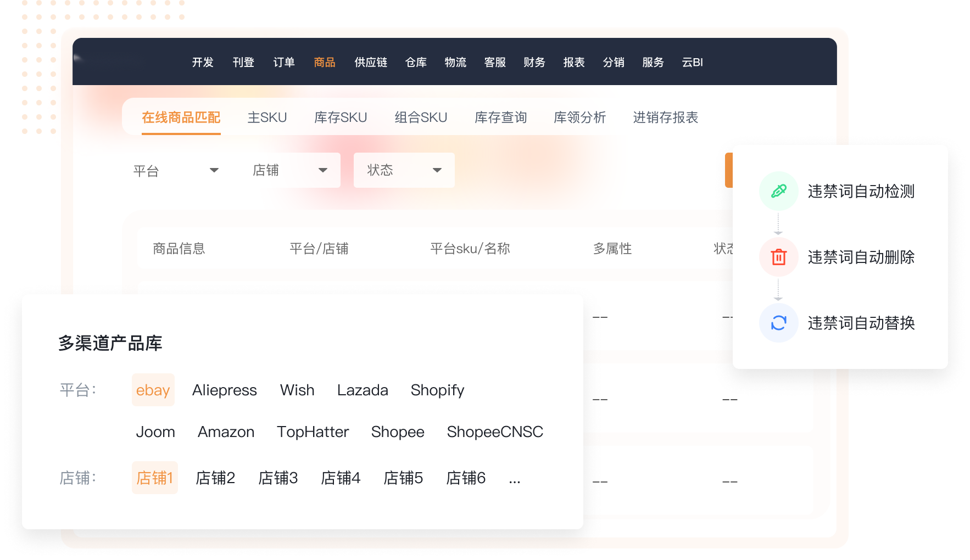Click 违禁词自动替换 feature label

pyautogui.click(x=861, y=323)
